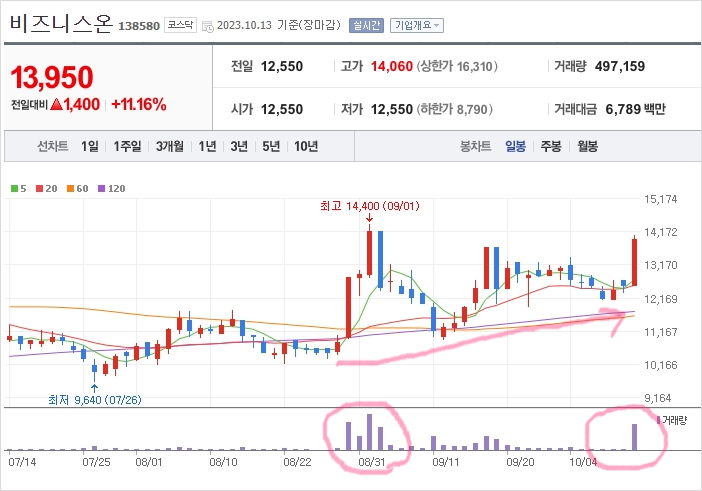The height and width of the screenshot is (491, 702).
Task: Switch to the 1년 line chart
Action: pyautogui.click(x=207, y=146)
